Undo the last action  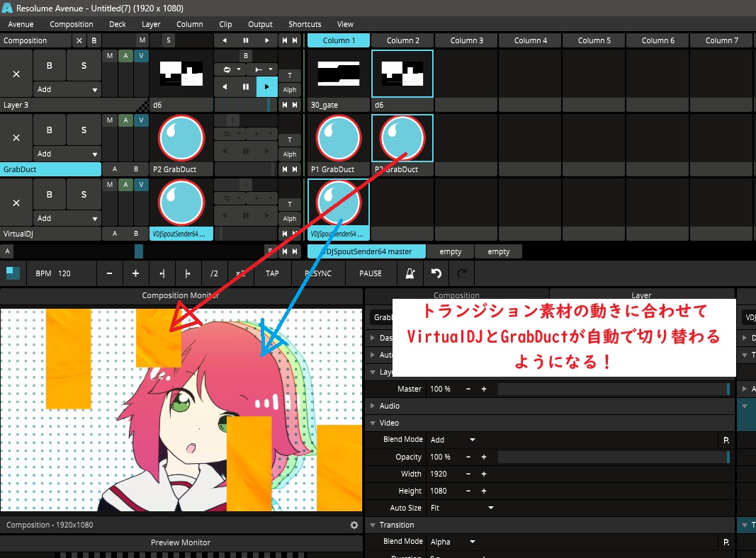click(x=436, y=273)
